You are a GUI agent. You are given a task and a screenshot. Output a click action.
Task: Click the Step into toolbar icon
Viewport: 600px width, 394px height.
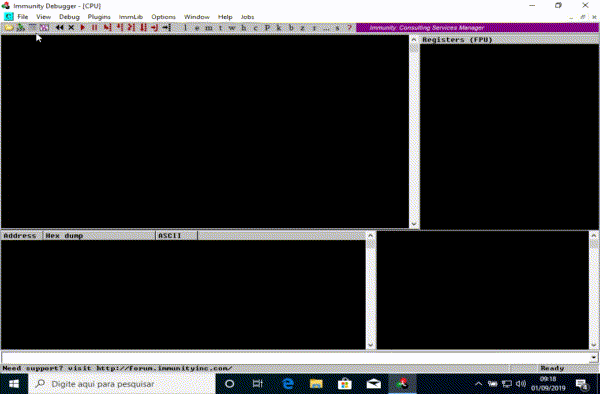108,28
